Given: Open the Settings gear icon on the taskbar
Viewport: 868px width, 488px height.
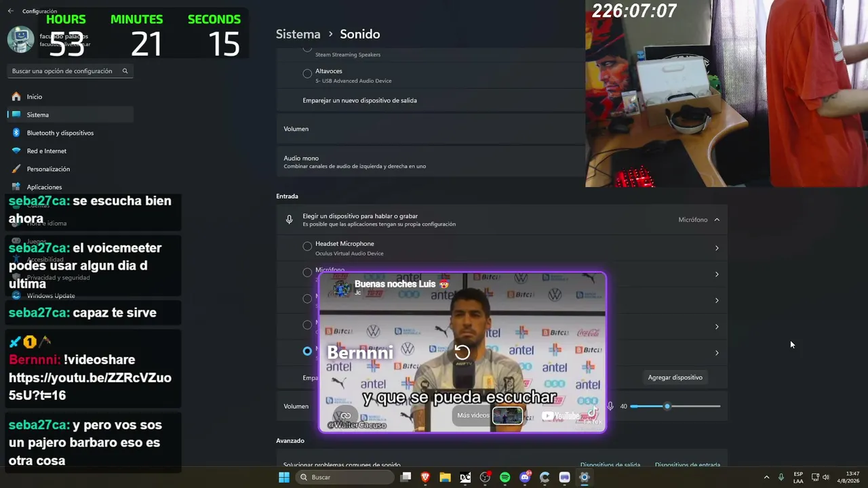Looking at the screenshot, I should pyautogui.click(x=585, y=477).
